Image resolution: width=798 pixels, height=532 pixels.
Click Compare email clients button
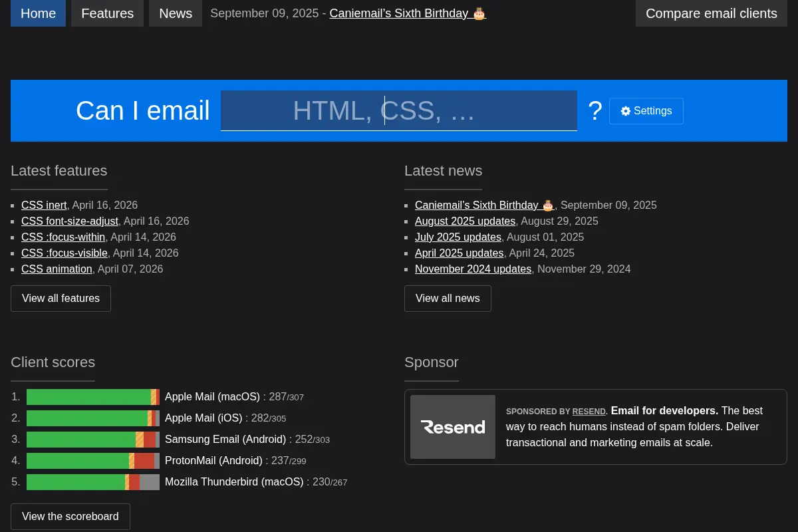click(712, 13)
